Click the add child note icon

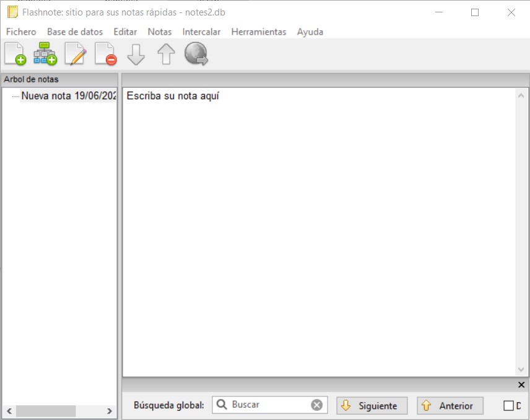(45, 54)
